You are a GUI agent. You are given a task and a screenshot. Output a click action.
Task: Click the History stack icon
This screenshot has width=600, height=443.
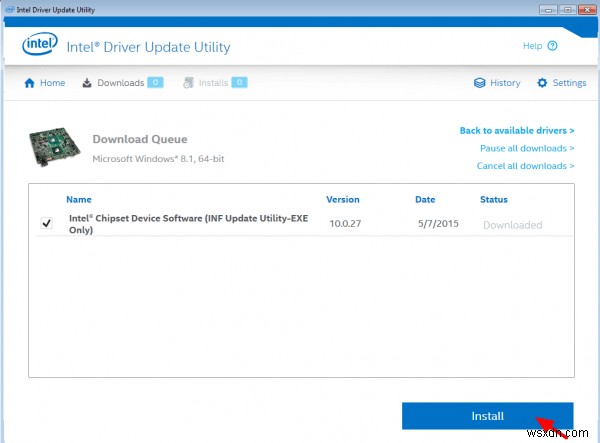click(479, 83)
